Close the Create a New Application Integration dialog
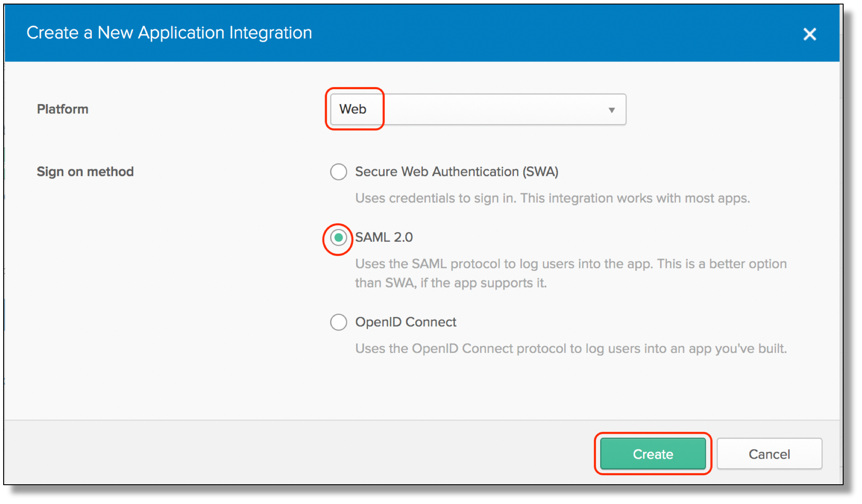This screenshot has height=504, width=862. pyautogui.click(x=810, y=35)
